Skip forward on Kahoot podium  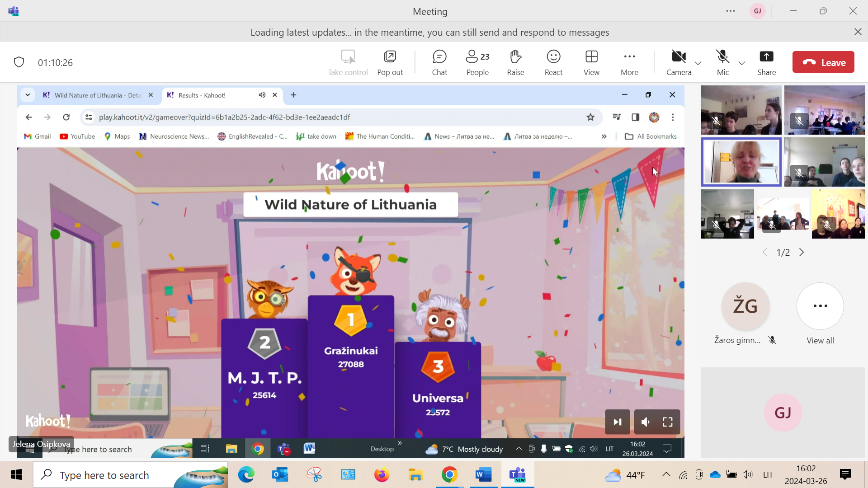[x=618, y=422]
